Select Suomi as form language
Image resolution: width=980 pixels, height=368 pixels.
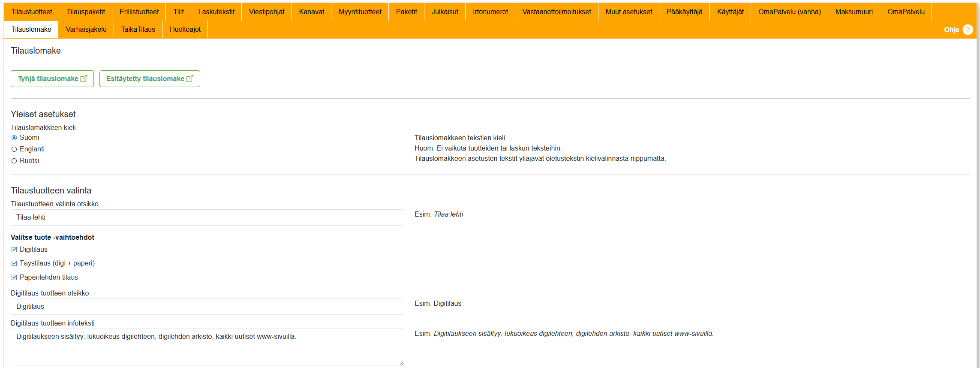14,138
